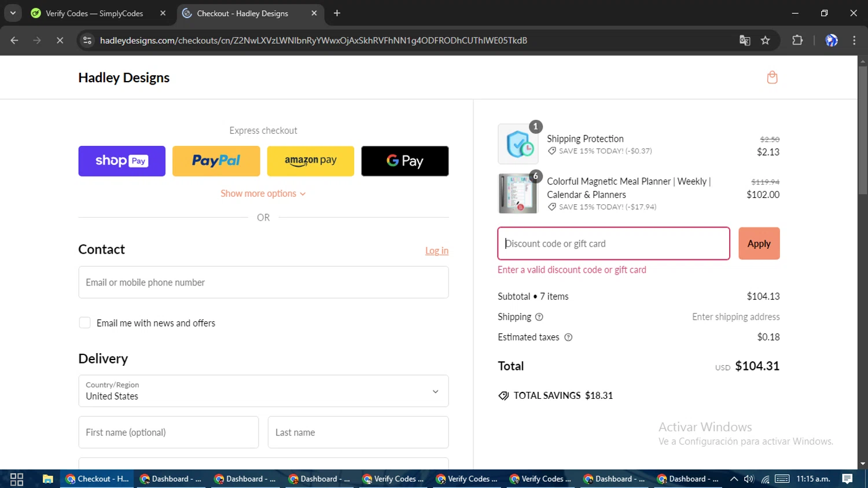Expand Show more options for express checkout
The image size is (868, 488).
[263, 193]
